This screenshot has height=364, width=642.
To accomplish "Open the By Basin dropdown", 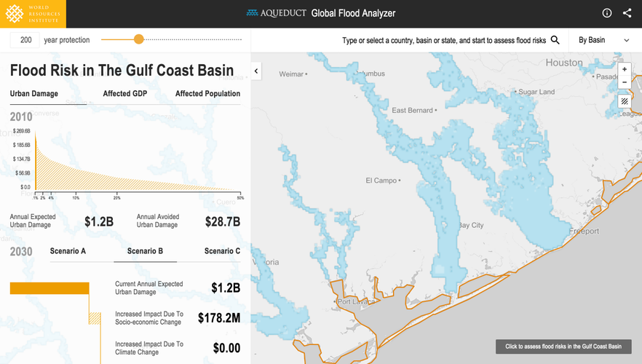I will 604,40.
